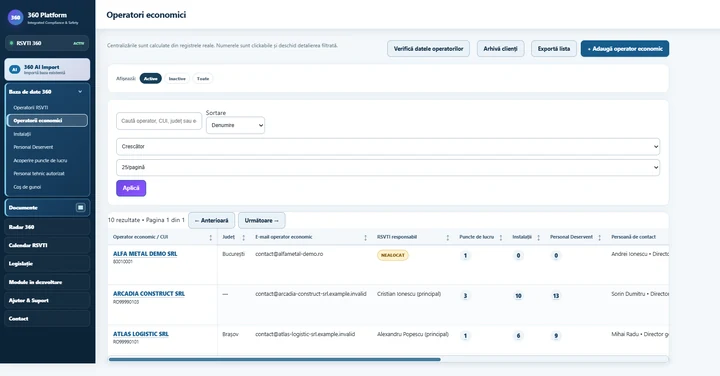This screenshot has width=720, height=376.
Task: Open RSVTI 360 module selector
Action: 47,43
